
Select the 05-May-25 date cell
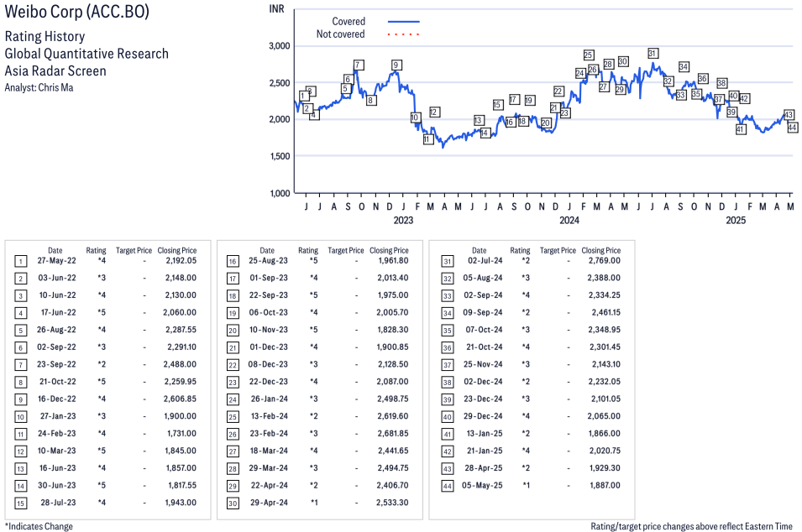tap(482, 486)
